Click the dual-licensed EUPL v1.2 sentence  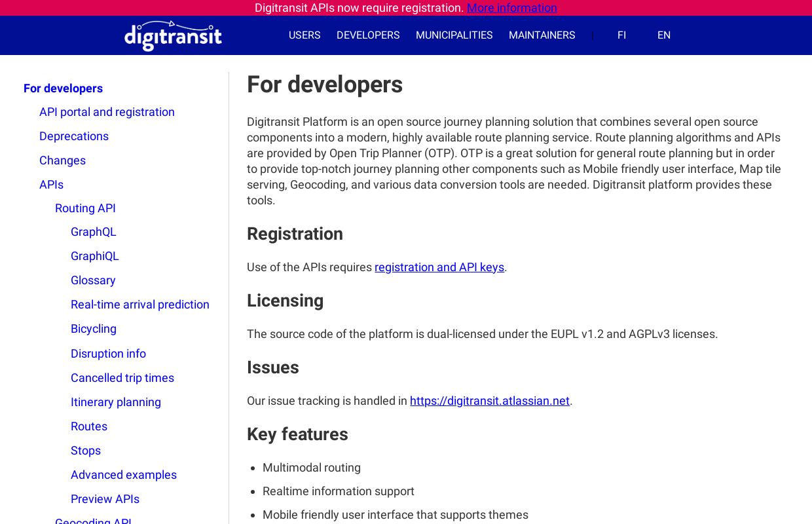pos(483,334)
